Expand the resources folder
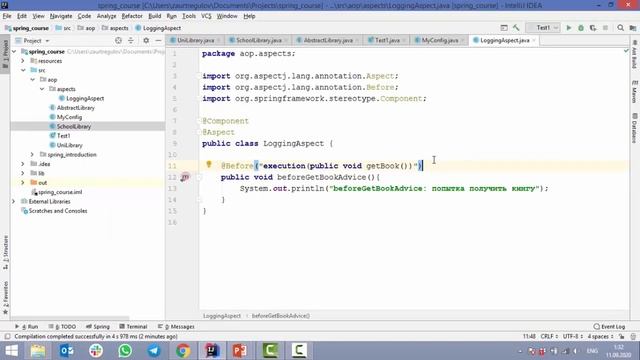 click(23, 61)
